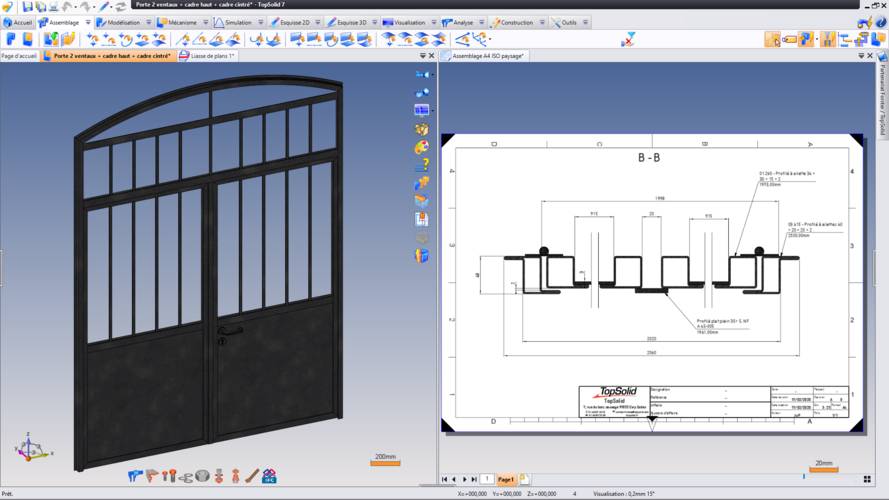889x500 pixels.
Task: Toggle the highlighted cursor selection mode button
Action: click(772, 39)
